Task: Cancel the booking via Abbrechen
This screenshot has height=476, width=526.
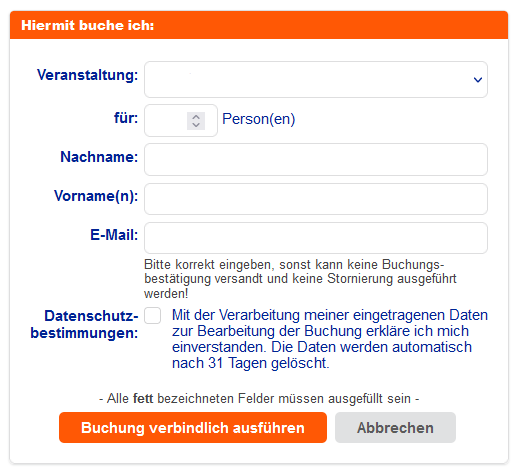Action: [x=395, y=428]
